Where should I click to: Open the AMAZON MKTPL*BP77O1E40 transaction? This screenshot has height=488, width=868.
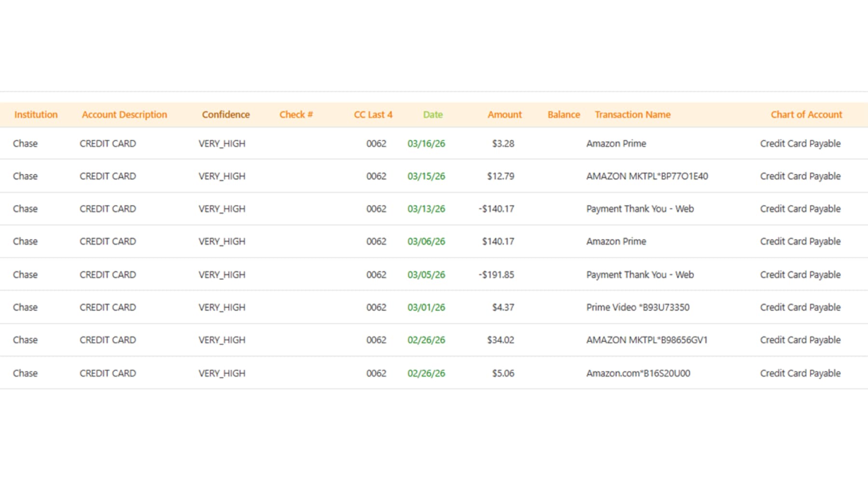647,176
